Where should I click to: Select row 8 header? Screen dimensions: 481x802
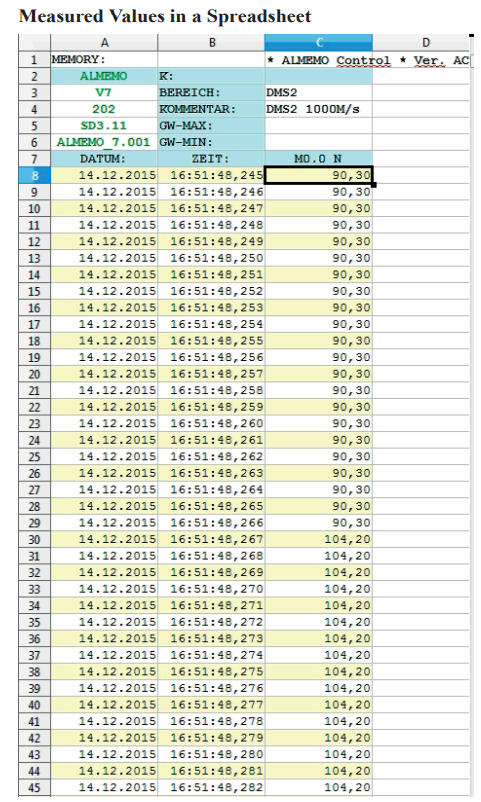pos(34,175)
